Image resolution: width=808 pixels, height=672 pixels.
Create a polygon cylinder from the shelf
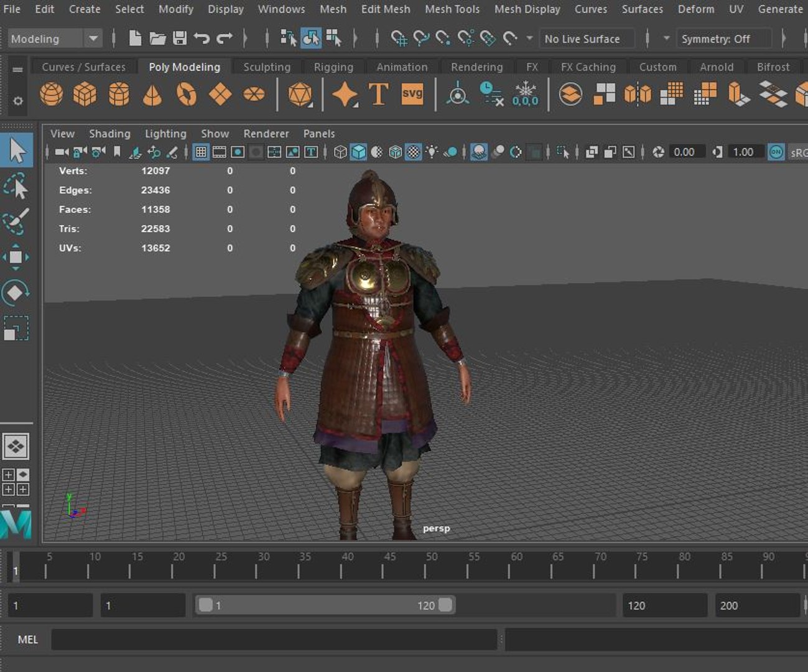118,95
